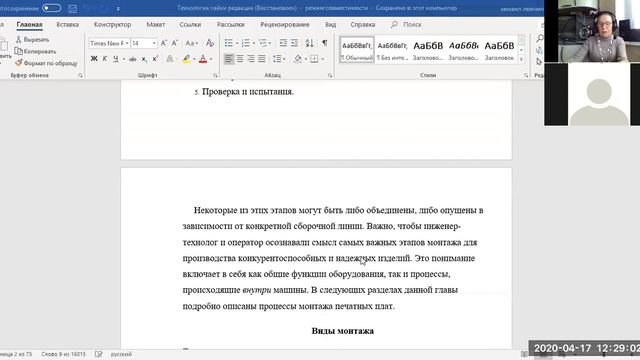Open the font name dropdown
640x360 pixels.
pyautogui.click(x=127, y=43)
